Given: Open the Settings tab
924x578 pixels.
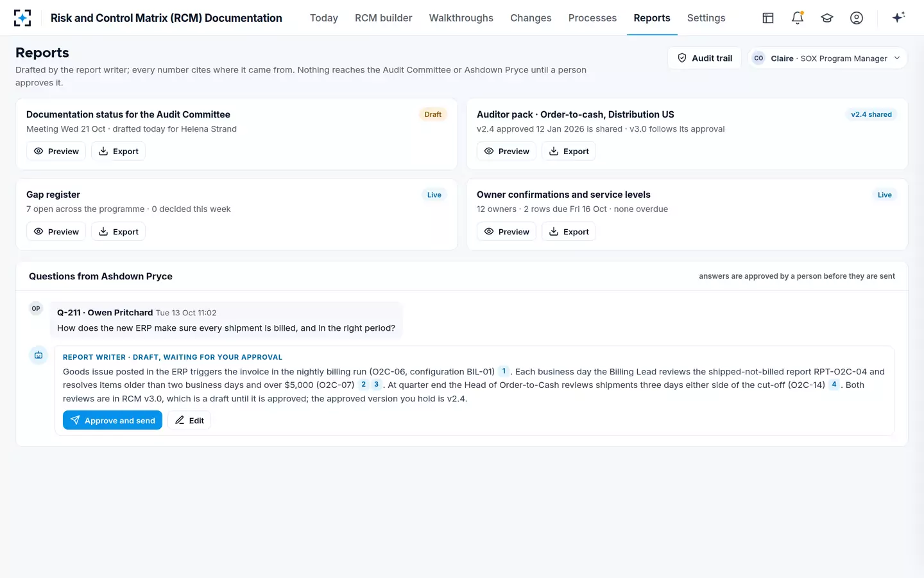Looking at the screenshot, I should tap(706, 18).
